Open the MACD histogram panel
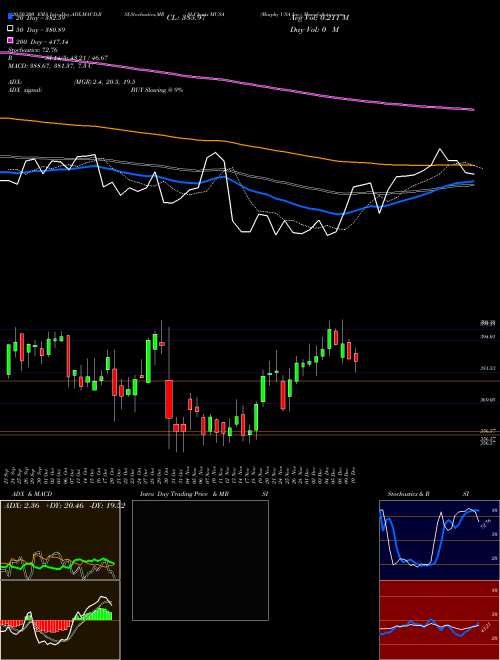500x660 pixels. (x=60, y=620)
